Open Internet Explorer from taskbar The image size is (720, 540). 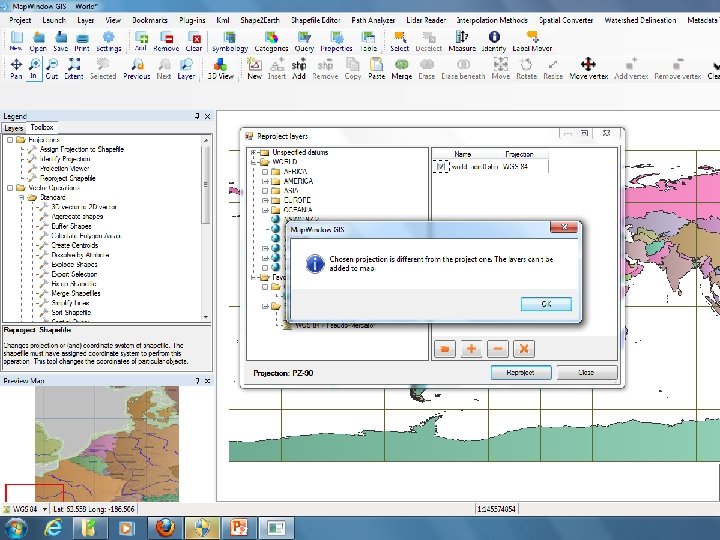tap(52, 528)
